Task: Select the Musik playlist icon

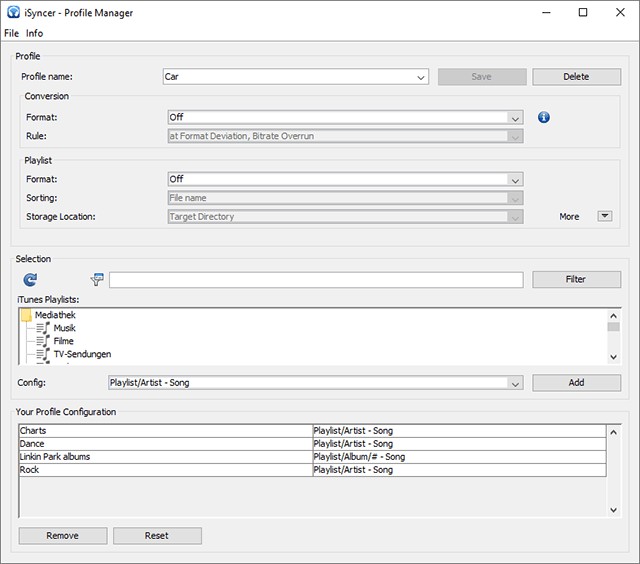Action: click(x=43, y=328)
